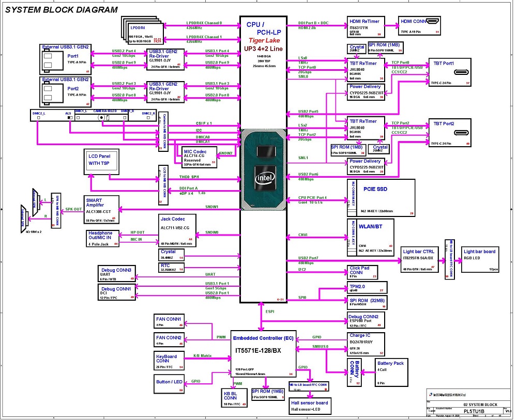The height and width of the screenshot is (420, 517).
Task: Click the 'BQ24781RUY' part number
Action: [361, 342]
